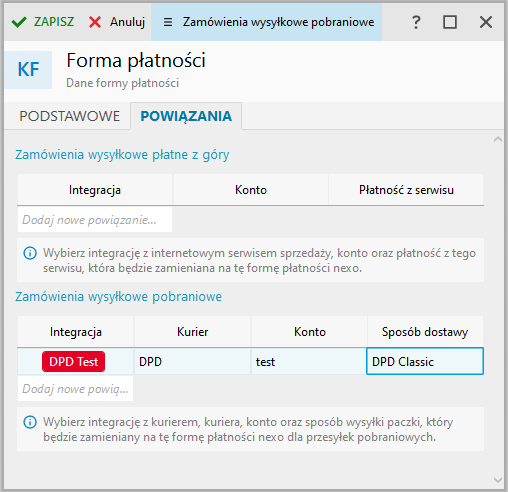The image size is (508, 492).
Task: Open the DPD courier cell dropdown
Action: click(x=192, y=361)
